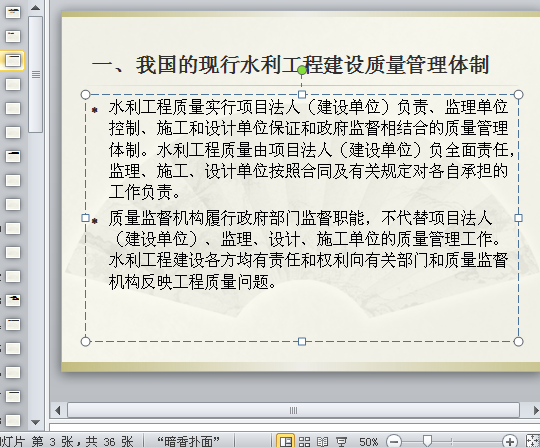Screen dimensions: 540x447
Task: Click the zoom out minus button
Action: point(394,441)
